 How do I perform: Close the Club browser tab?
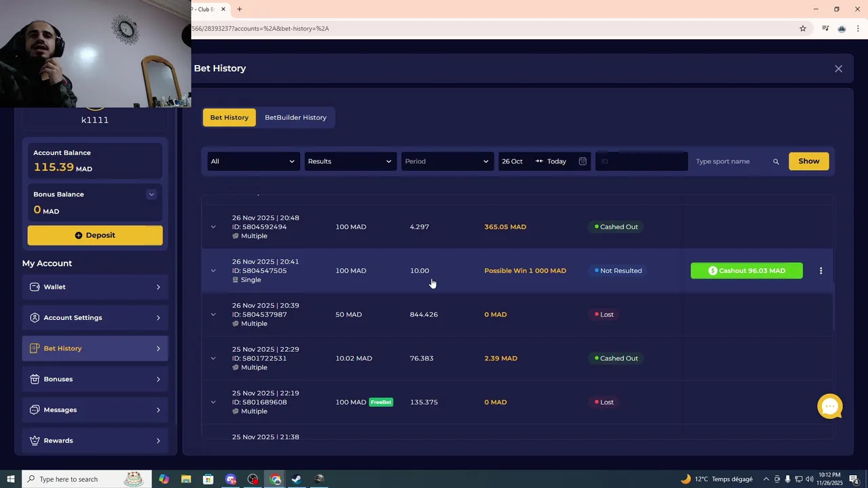pyautogui.click(x=223, y=9)
